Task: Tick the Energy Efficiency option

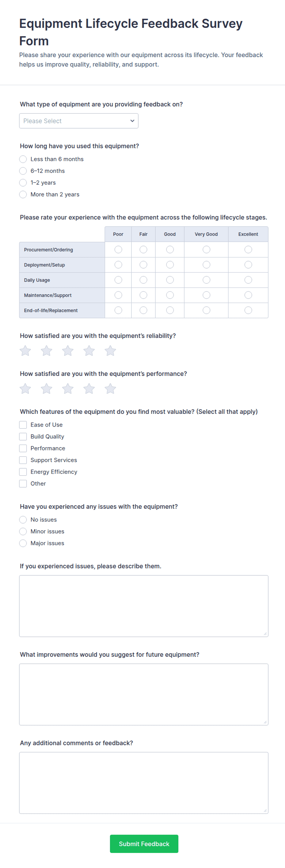Action: (23, 472)
